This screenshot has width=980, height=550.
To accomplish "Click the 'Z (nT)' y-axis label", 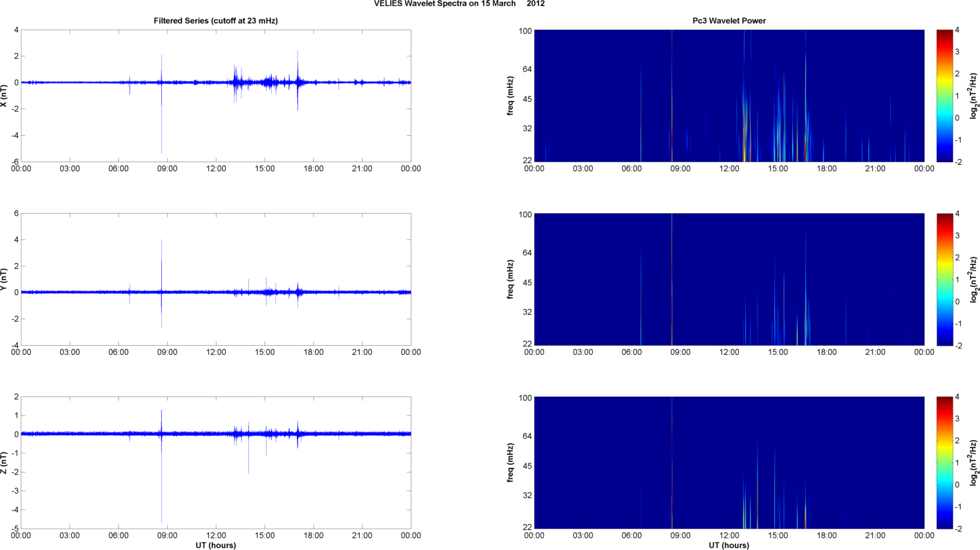I will coord(4,463).
